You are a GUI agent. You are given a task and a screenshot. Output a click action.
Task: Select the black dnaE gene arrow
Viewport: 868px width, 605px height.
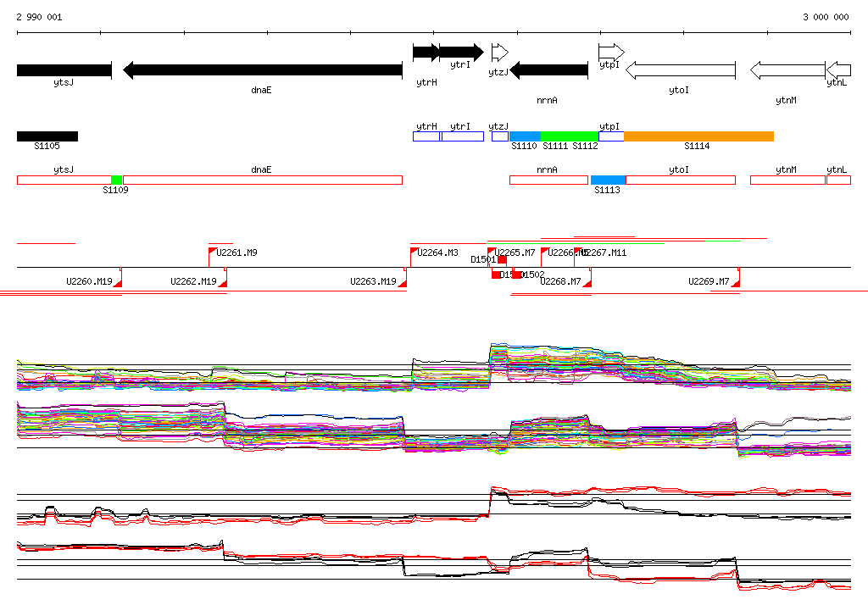(263, 70)
